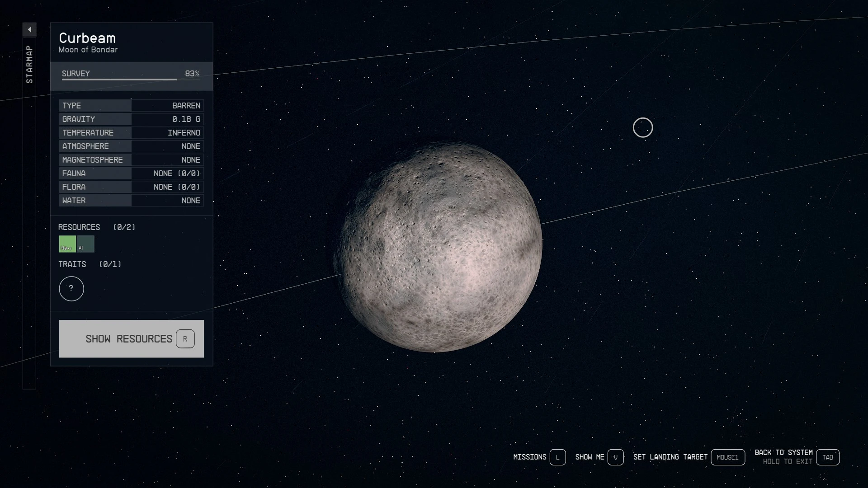
Task: Click the TAB key icon
Action: [827, 457]
